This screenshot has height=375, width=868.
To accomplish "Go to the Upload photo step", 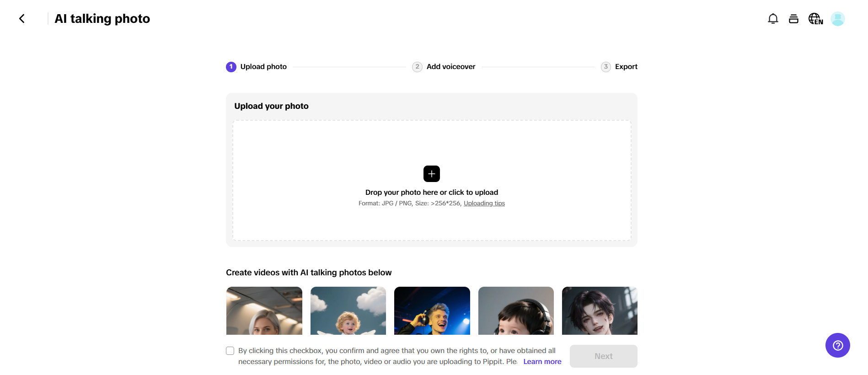I will (x=263, y=67).
